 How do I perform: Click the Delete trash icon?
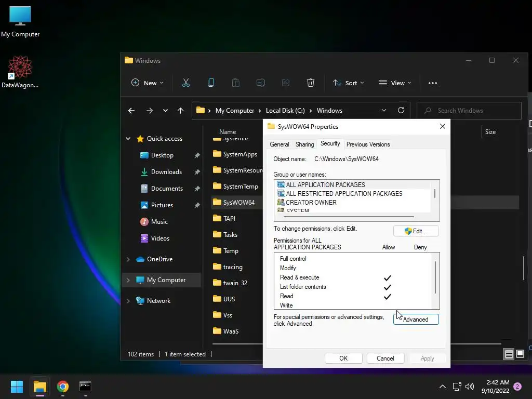[311, 83]
